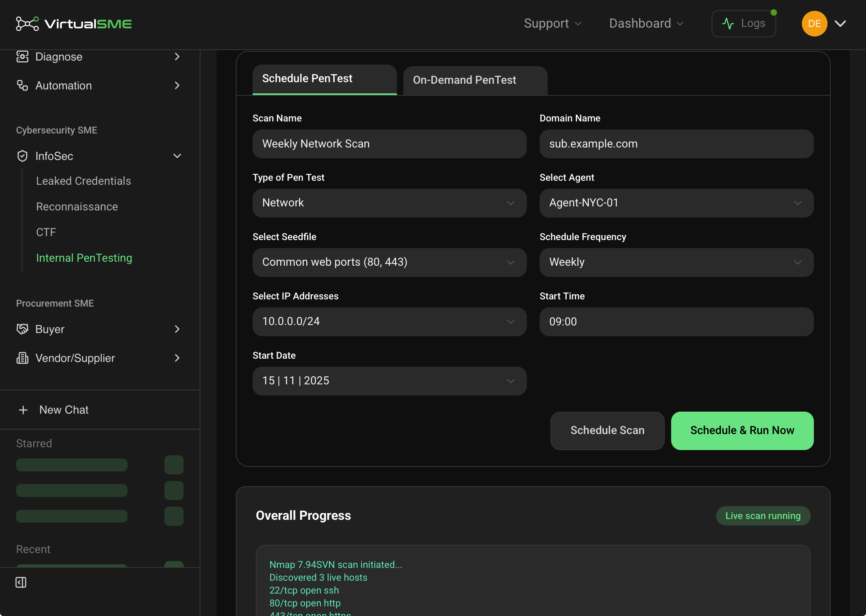Expand the Diagnose menu chevron
The width and height of the screenshot is (866, 616).
[177, 57]
